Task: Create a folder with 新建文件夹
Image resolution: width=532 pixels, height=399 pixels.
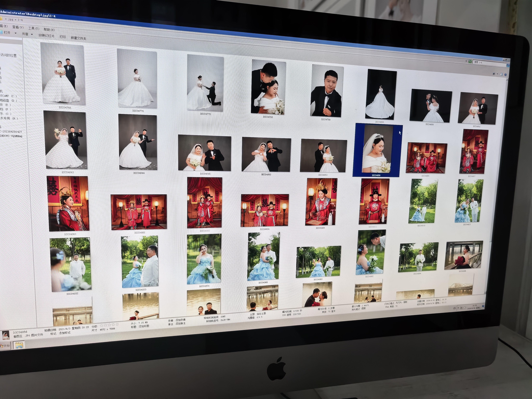Action: click(x=78, y=38)
